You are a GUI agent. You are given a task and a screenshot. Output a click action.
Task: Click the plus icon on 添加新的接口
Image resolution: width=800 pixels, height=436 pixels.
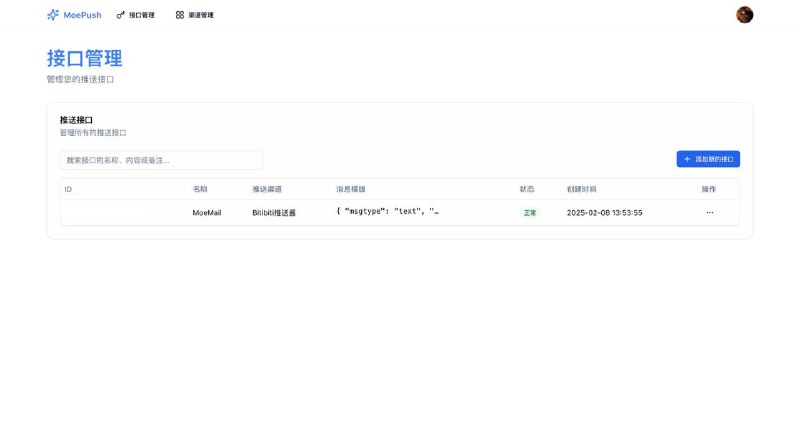[687, 159]
